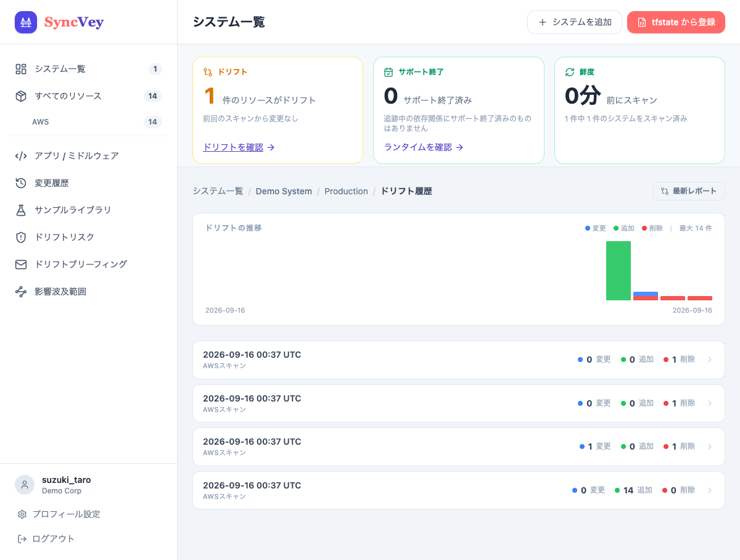Screen dimensions: 740x560
Task: Click the 影響波及範囲 route icon
Action: [x=21, y=292]
